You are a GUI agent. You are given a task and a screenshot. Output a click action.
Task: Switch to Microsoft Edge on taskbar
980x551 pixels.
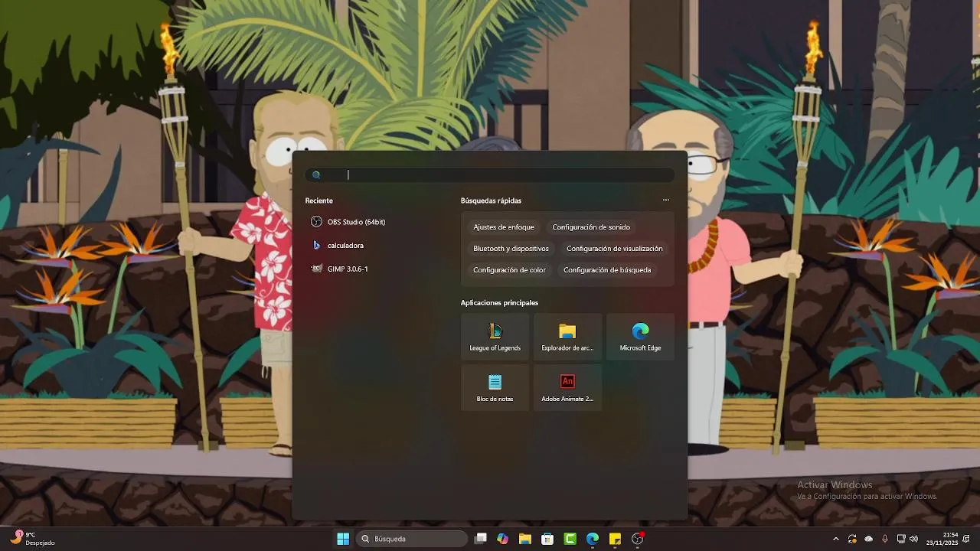point(593,539)
